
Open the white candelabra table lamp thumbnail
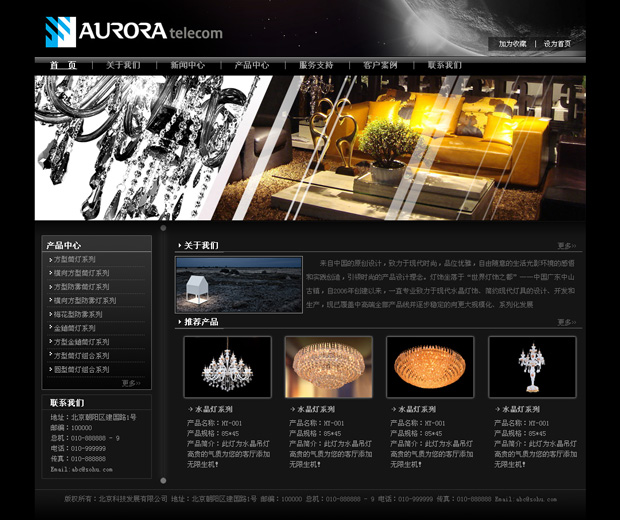tap(532, 367)
